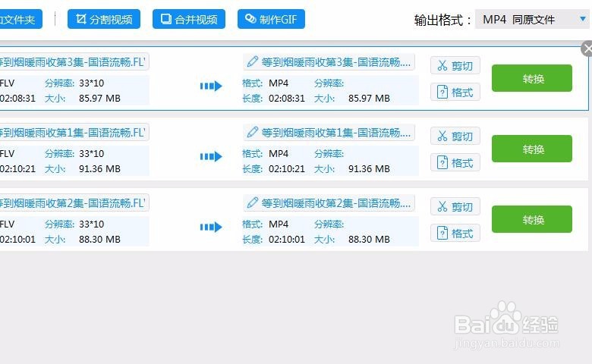Click the format document icon in 第2集 row
Viewport: 592px width, 364px height.
coord(442,233)
